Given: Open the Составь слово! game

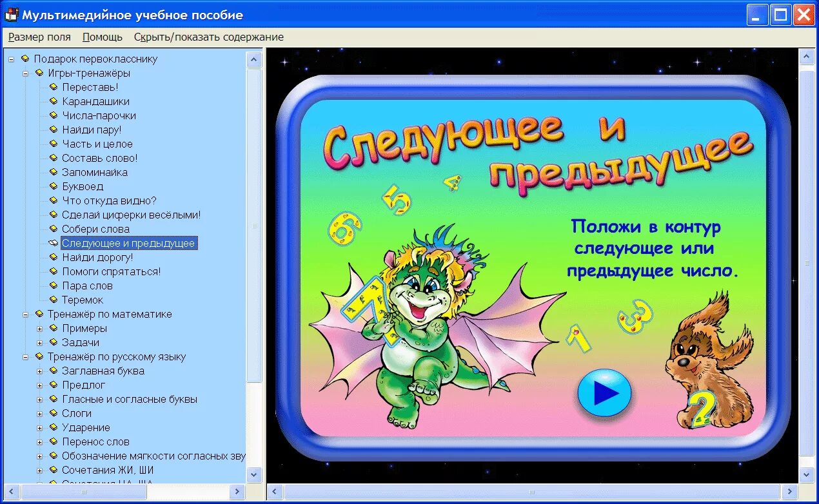Looking at the screenshot, I should coord(100,158).
